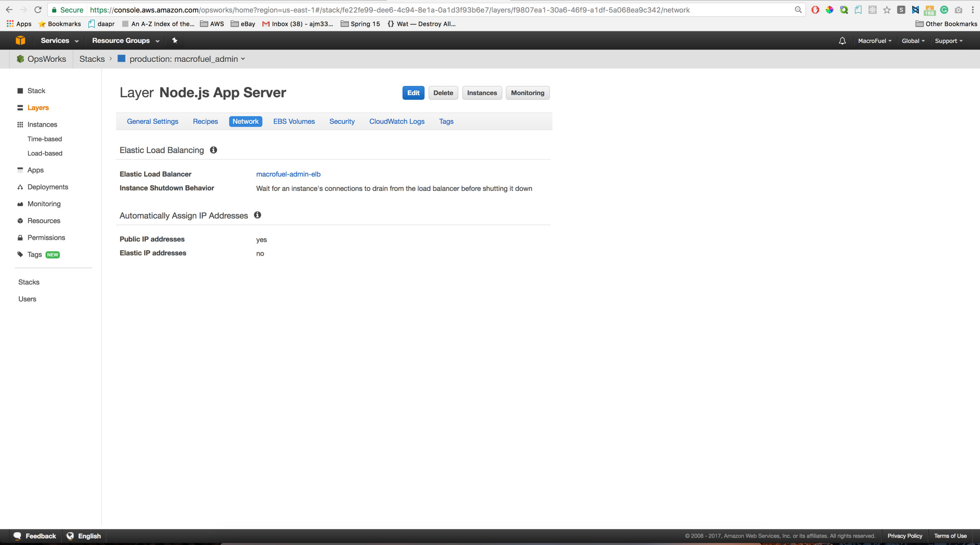The image size is (980, 545).
Task: Click the Delete layer button
Action: click(443, 93)
